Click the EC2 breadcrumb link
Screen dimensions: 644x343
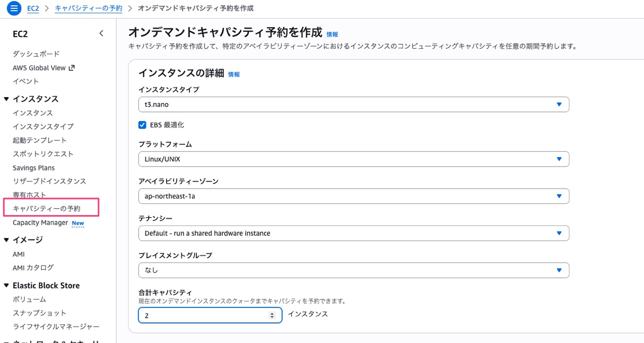[33, 8]
